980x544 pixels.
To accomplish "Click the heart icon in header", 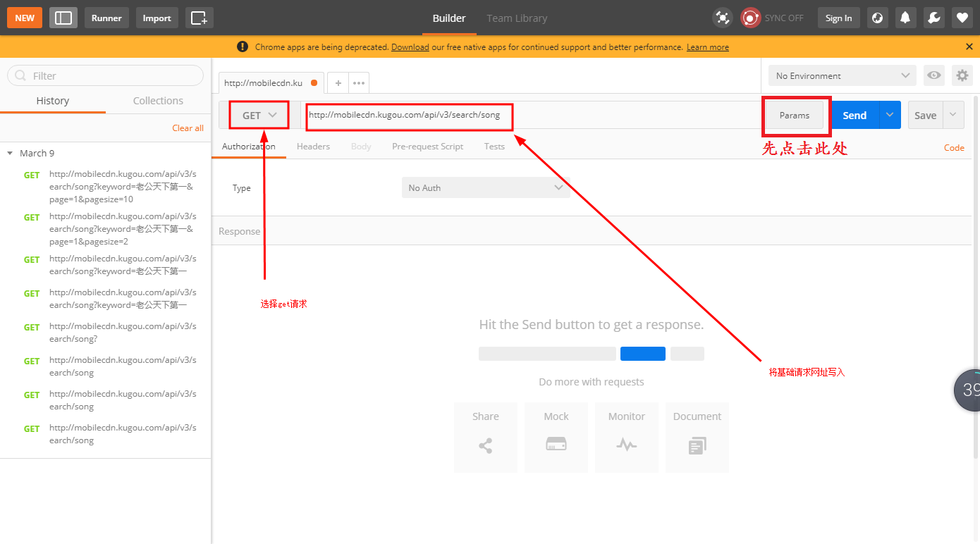I will click(962, 18).
